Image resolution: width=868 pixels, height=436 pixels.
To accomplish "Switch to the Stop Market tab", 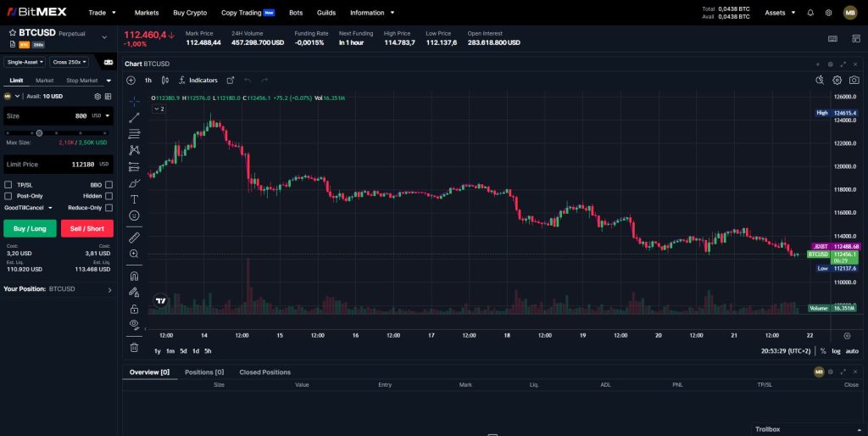I will click(x=82, y=81).
